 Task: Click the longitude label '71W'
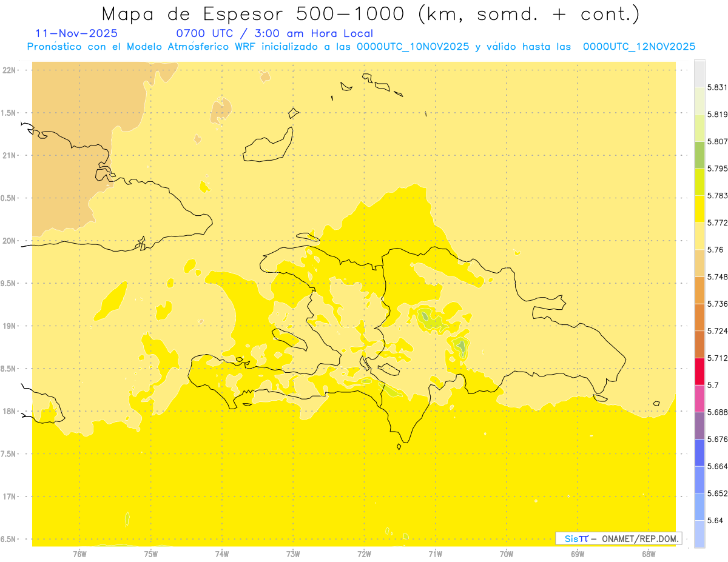coord(435,554)
